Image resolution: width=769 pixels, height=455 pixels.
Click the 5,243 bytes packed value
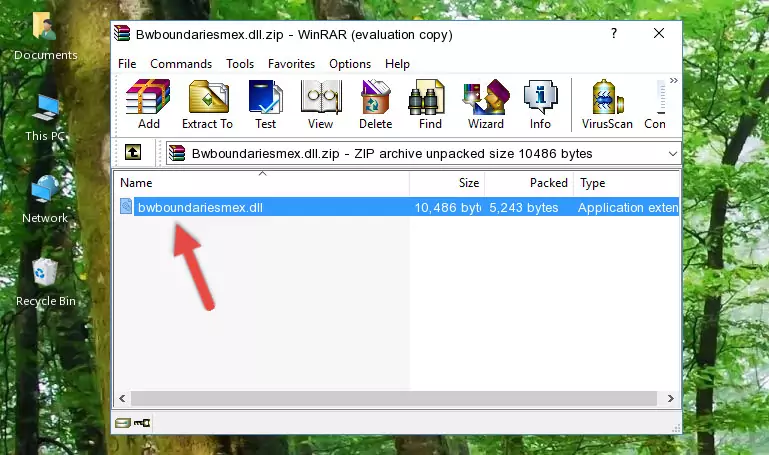tap(524, 208)
